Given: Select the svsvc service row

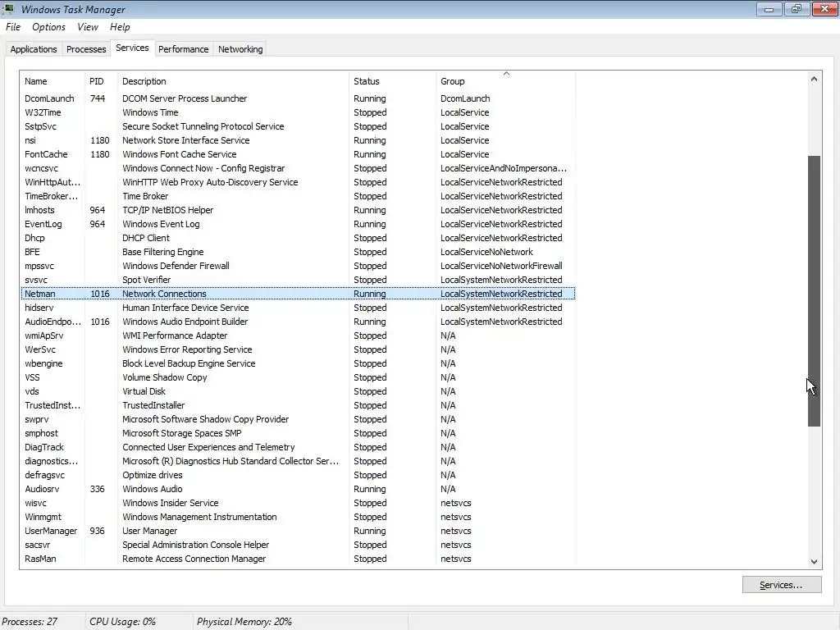Looking at the screenshot, I should pos(298,280).
